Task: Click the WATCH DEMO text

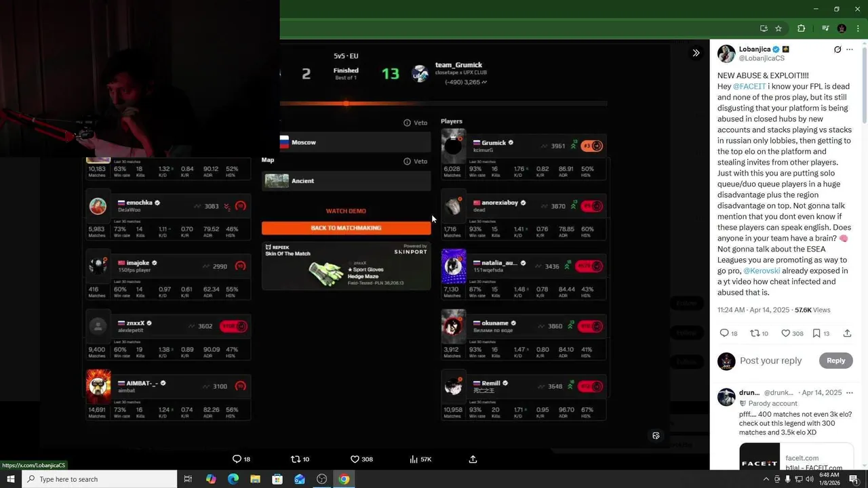Action: pos(346,211)
